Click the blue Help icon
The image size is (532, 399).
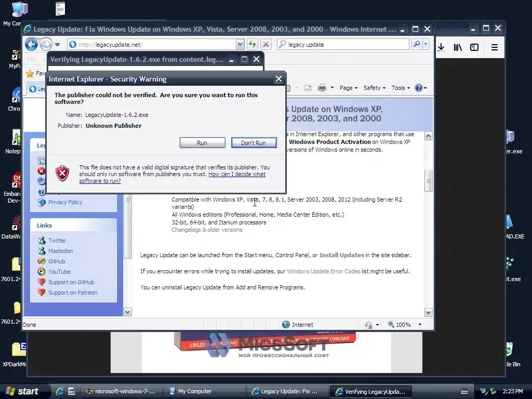419,88
